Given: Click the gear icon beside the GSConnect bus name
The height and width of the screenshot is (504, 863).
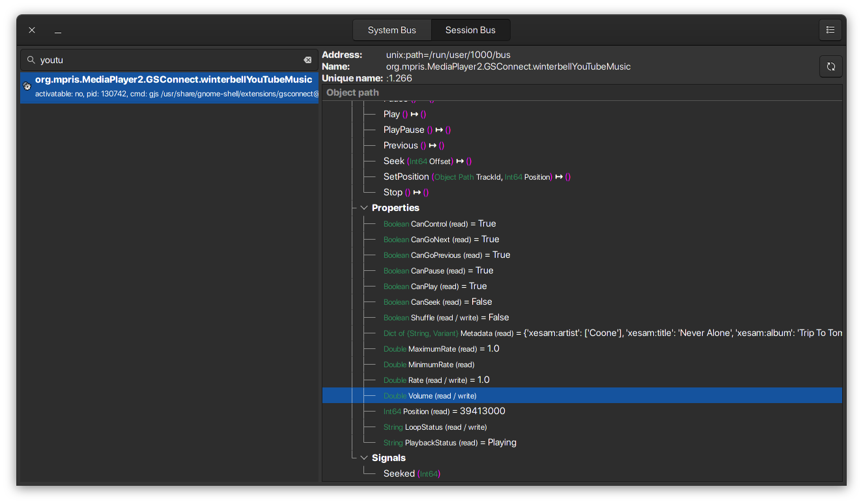Looking at the screenshot, I should pyautogui.click(x=27, y=85).
